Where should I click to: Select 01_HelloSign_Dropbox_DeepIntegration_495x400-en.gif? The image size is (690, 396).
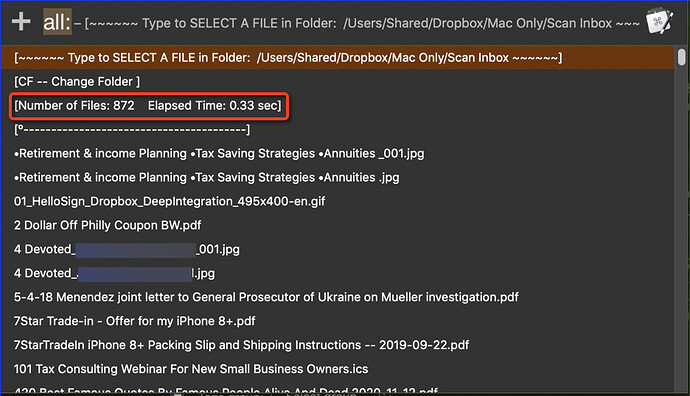[337, 201]
